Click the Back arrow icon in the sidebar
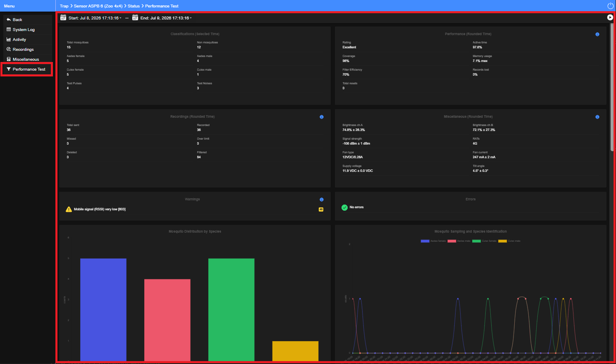Image resolution: width=616 pixels, height=364 pixels. click(9, 19)
